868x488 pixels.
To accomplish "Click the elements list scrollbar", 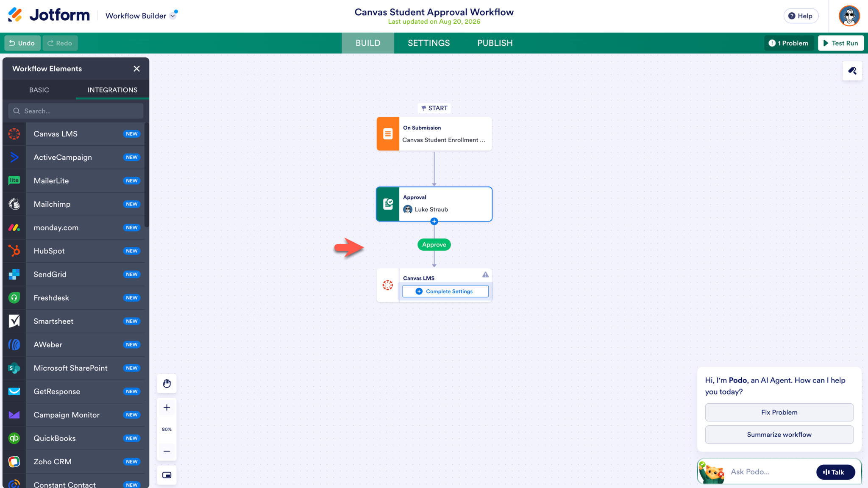I will (147, 175).
